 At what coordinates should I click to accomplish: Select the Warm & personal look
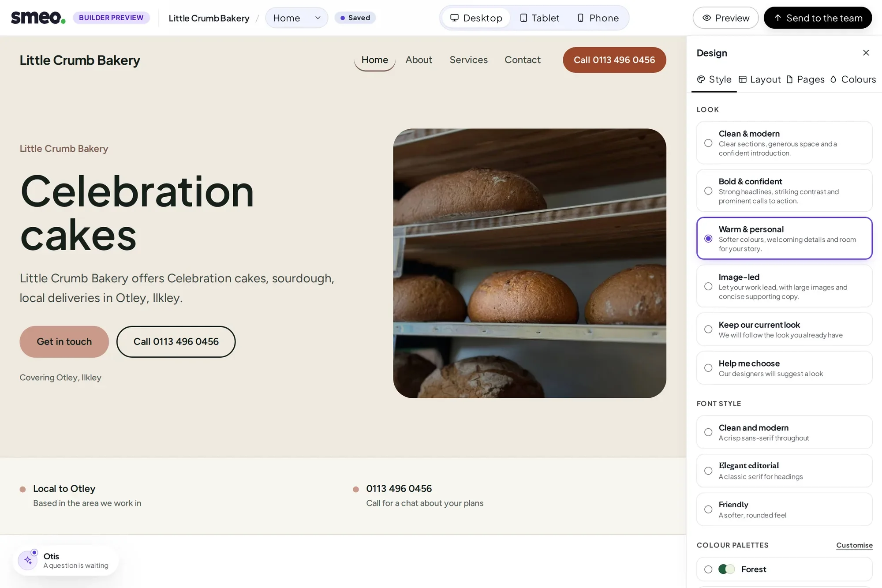784,238
